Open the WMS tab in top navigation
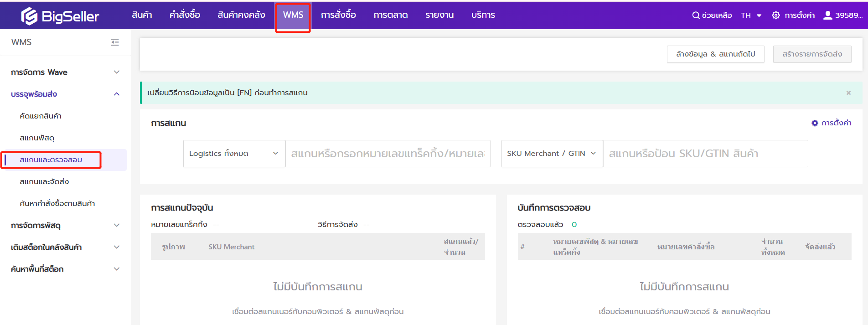The image size is (868, 325). click(x=293, y=15)
